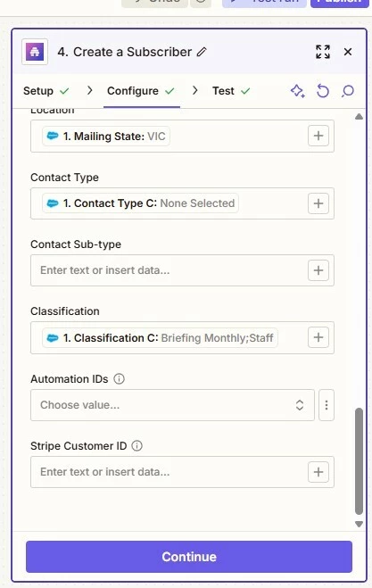Click the scrollbar down arrow
Image resolution: width=372 pixels, height=588 pixels.
point(359,524)
